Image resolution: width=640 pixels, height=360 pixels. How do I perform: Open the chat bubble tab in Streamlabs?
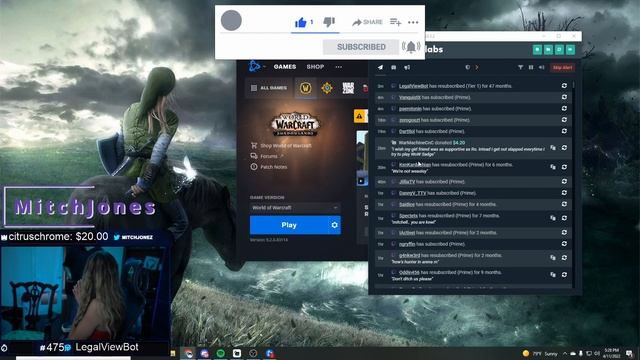(x=393, y=67)
